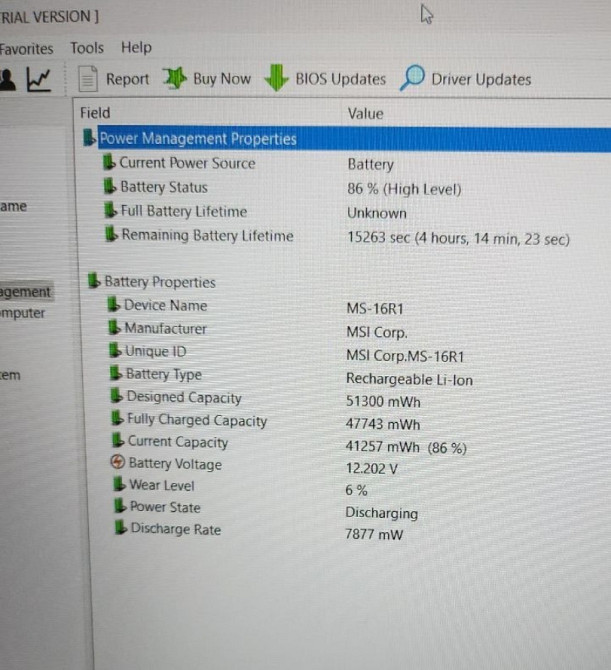Select the Device Name row
The image size is (611, 670).
165,305
